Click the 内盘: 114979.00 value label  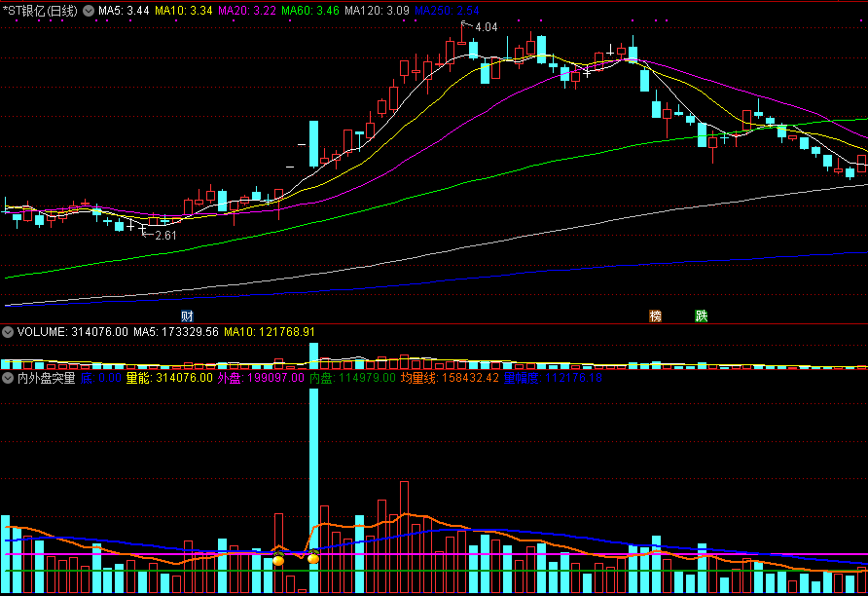click(x=352, y=378)
